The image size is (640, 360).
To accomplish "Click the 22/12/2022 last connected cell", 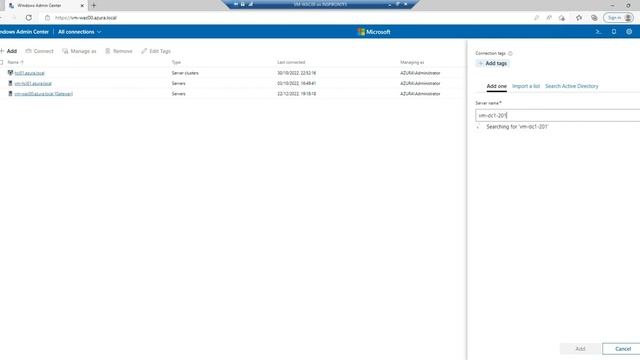I will [297, 93].
